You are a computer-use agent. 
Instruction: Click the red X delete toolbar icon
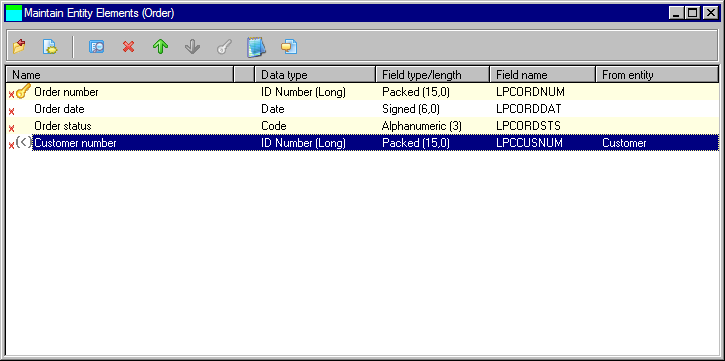(128, 47)
